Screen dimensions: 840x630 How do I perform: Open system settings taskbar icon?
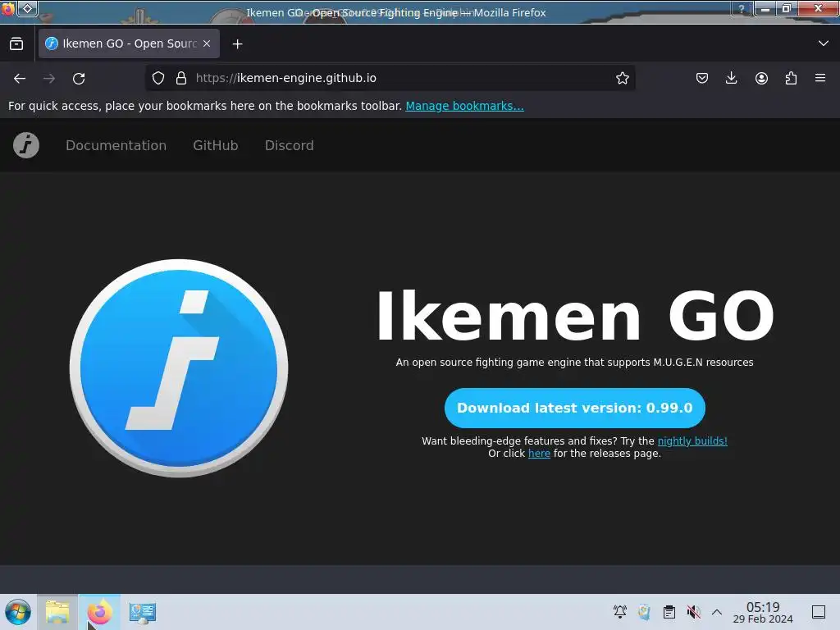[x=142, y=612]
